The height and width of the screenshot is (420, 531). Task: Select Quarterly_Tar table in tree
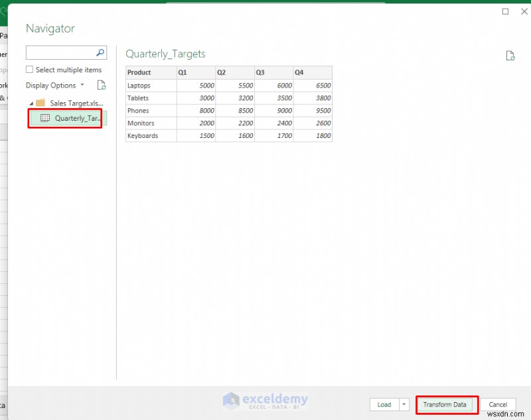coord(68,118)
